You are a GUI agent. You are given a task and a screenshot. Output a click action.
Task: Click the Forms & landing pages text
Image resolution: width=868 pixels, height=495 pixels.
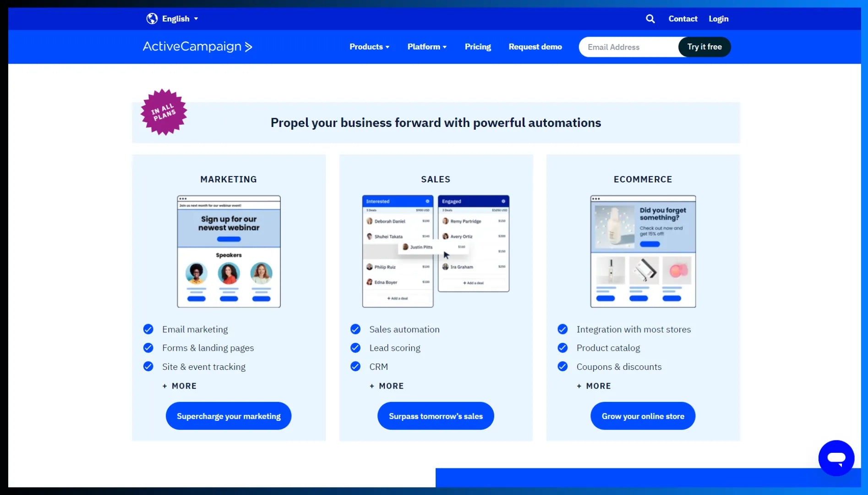coord(208,348)
